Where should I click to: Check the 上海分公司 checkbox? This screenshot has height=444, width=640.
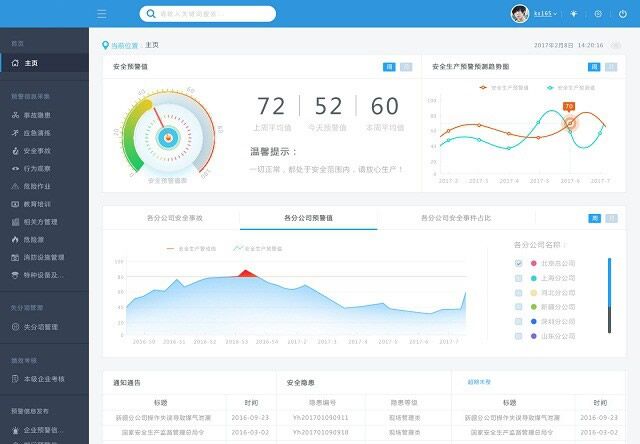(x=518, y=278)
